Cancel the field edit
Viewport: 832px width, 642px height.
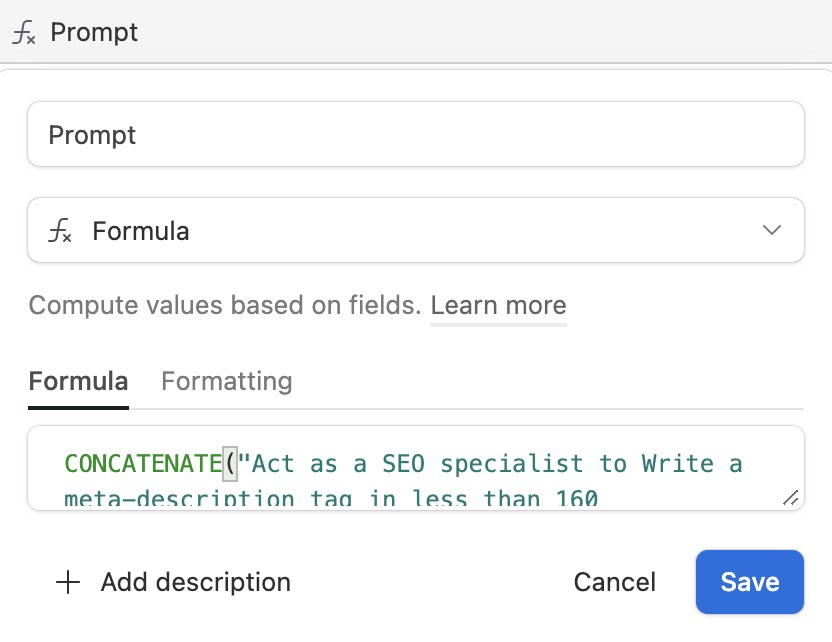[614, 582]
